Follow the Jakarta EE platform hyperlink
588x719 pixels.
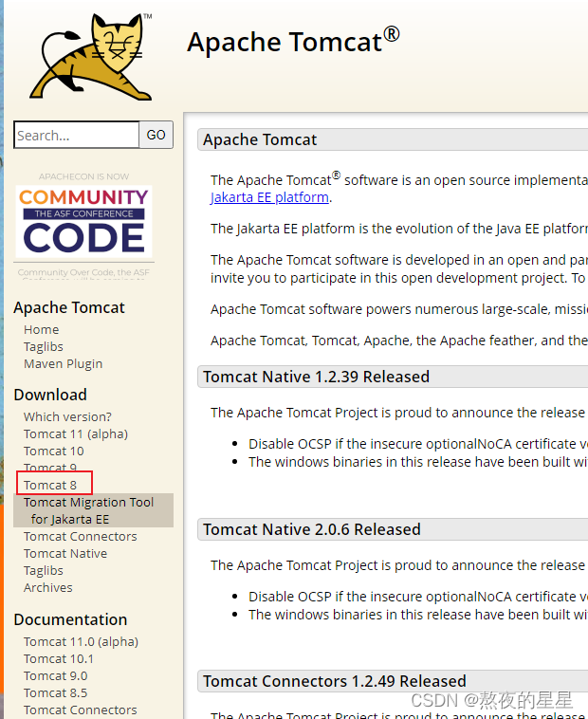pos(269,197)
